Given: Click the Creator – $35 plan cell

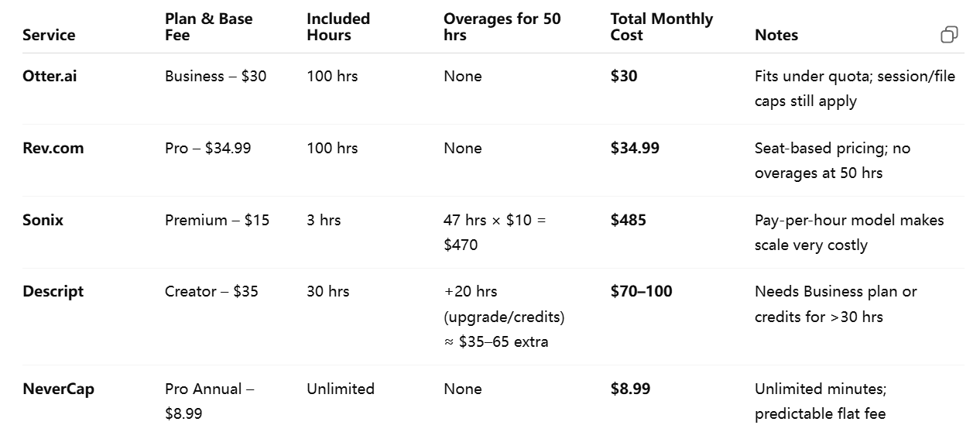Looking at the screenshot, I should 211,291.
